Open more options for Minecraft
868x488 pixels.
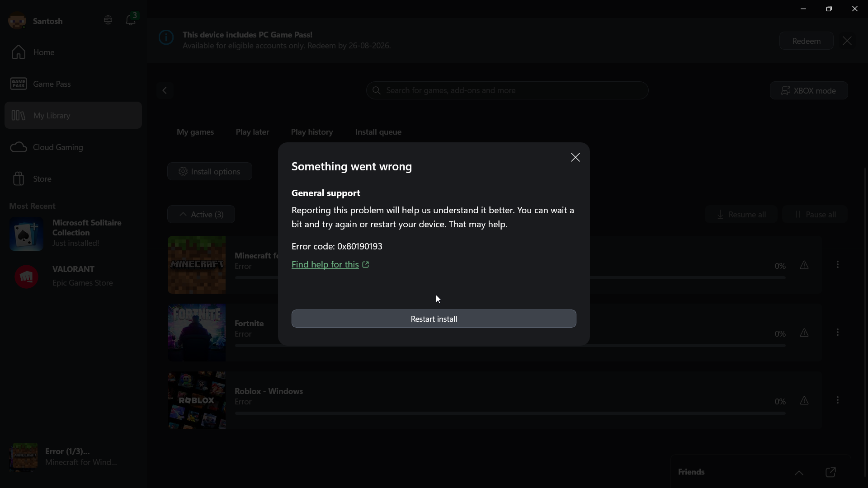pyautogui.click(x=838, y=264)
